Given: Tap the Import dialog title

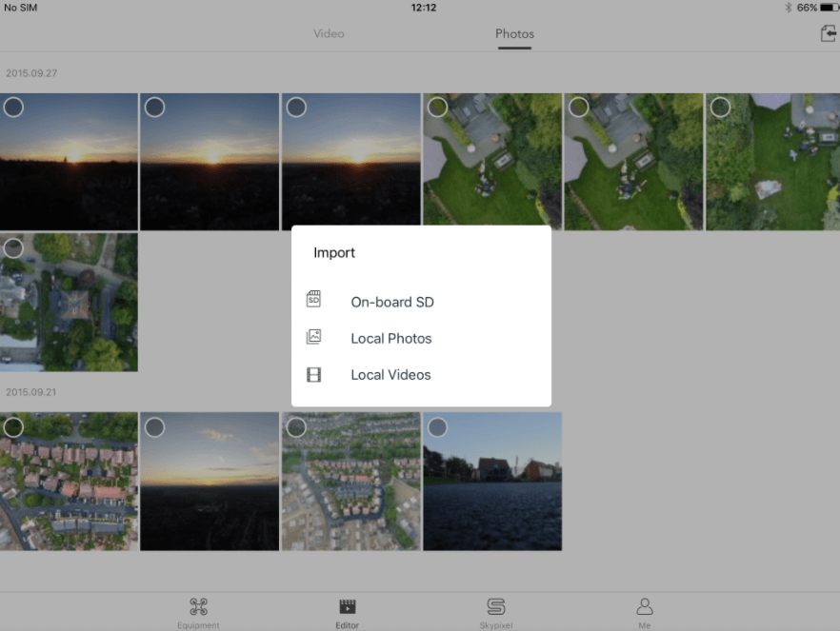Looking at the screenshot, I should [333, 252].
